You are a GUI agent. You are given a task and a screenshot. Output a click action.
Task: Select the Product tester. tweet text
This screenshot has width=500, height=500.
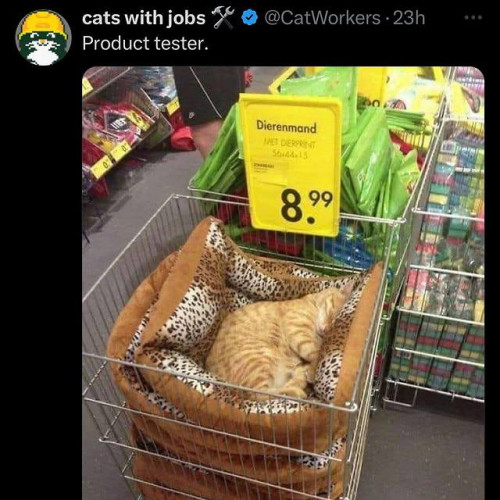145,43
